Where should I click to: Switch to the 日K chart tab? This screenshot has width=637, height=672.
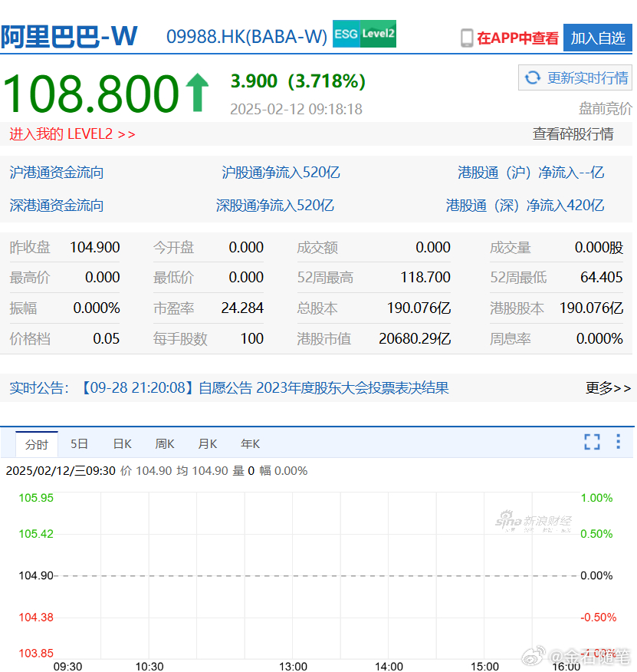coord(123,444)
